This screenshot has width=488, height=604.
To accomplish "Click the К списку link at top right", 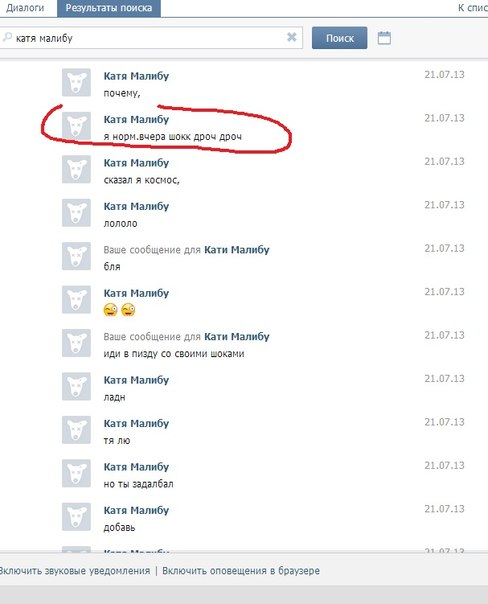I will point(473,8).
